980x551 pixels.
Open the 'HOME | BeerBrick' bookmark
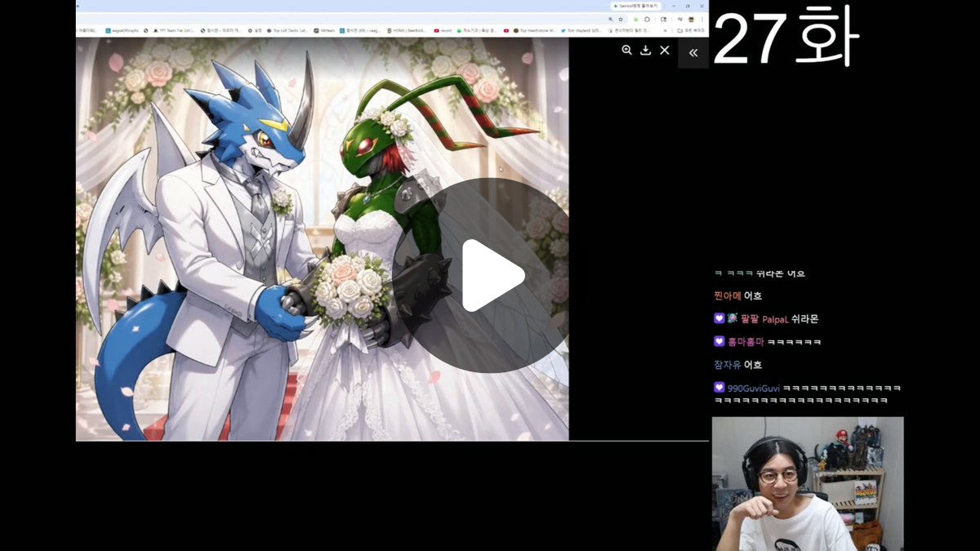click(x=407, y=30)
